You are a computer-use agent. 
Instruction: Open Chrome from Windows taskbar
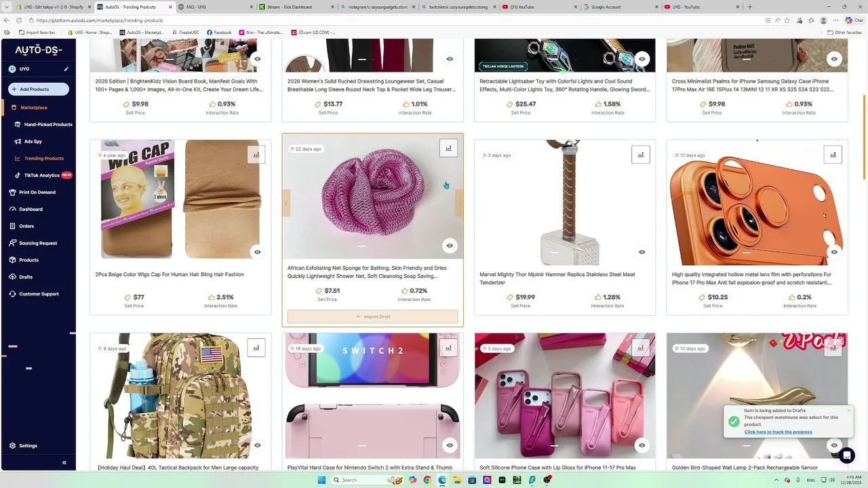click(x=427, y=480)
